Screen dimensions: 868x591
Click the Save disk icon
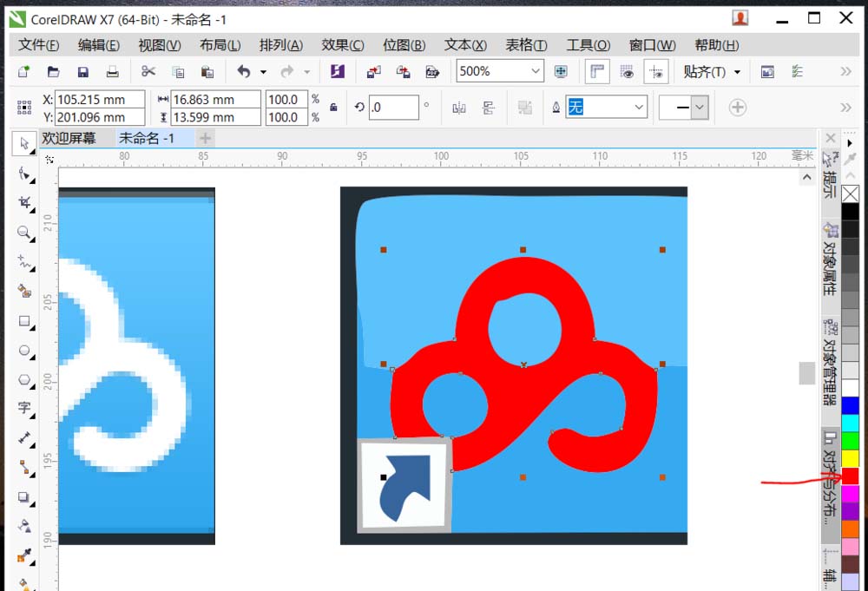pos(83,72)
